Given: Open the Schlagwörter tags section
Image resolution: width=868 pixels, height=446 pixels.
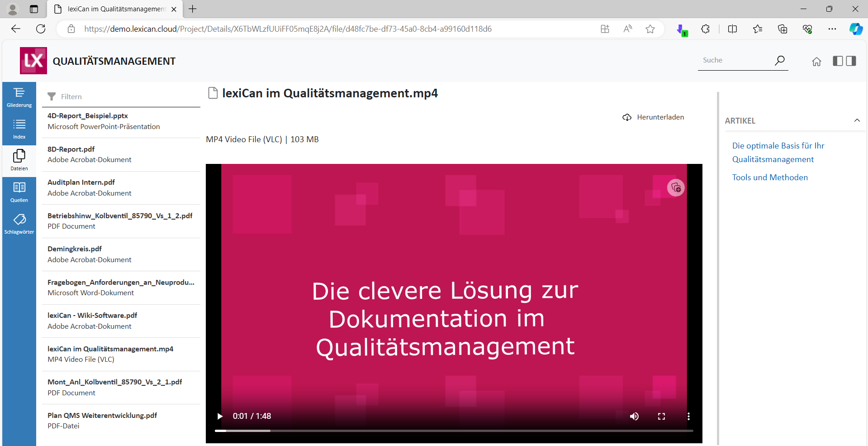Looking at the screenshot, I should coord(19,224).
